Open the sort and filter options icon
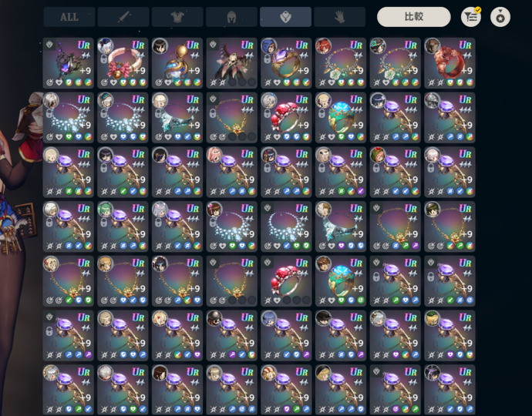The width and height of the screenshot is (532, 416). click(471, 17)
